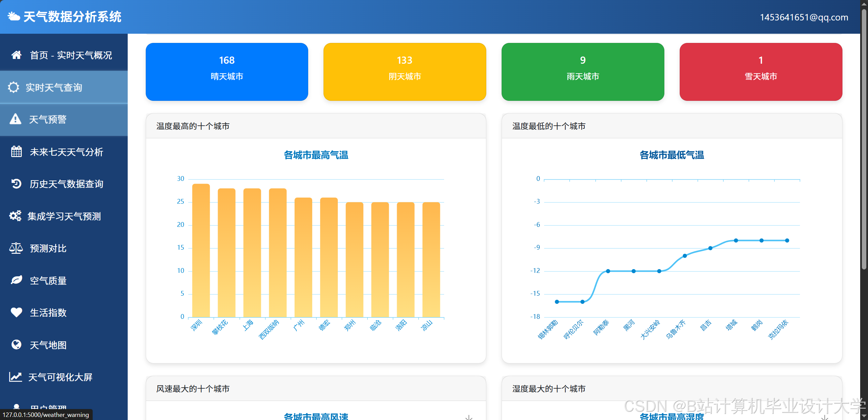Click the sun icon for real-time weather query
Screen dimensions: 868x420
point(14,87)
